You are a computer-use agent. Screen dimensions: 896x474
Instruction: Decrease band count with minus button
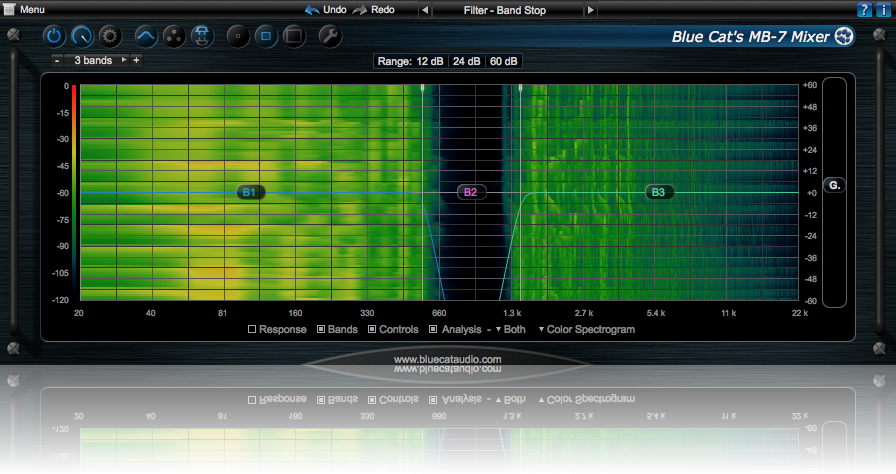click(x=57, y=61)
